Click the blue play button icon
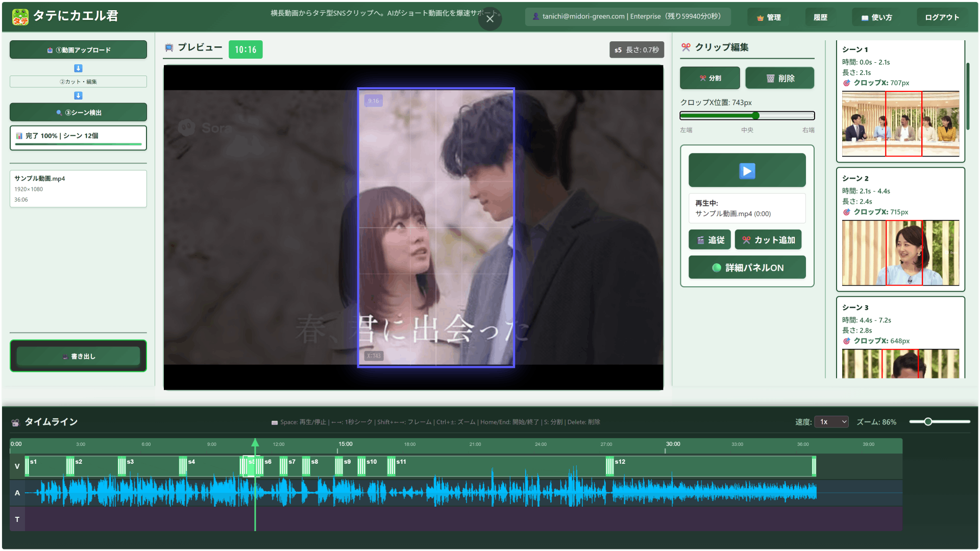The height and width of the screenshot is (551, 980). (x=747, y=171)
